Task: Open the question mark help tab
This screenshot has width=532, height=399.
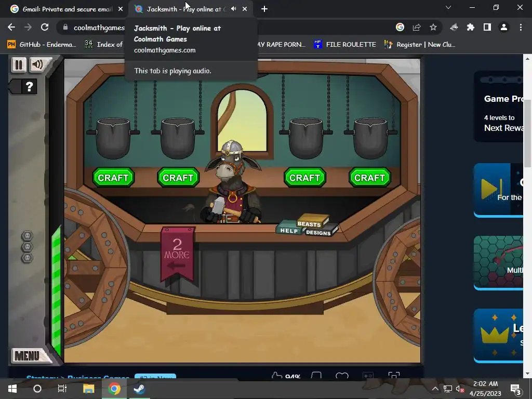Action: coord(29,87)
